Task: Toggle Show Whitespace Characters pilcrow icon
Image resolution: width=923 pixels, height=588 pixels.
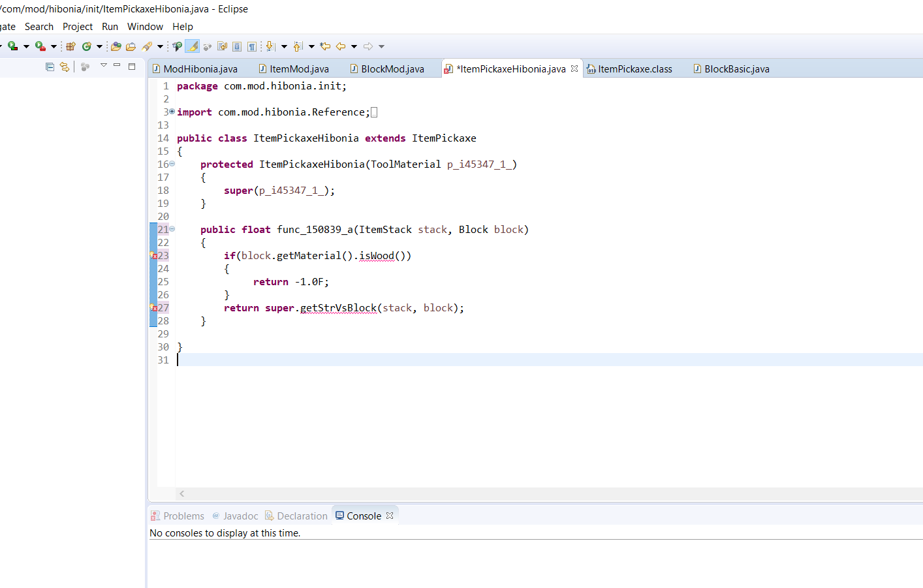Action: tap(252, 46)
